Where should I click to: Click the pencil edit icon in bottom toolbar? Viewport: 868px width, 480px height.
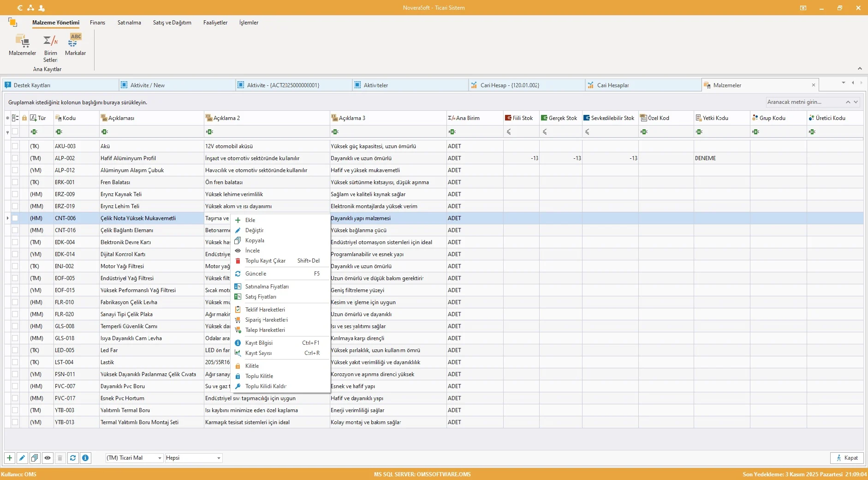tap(22, 458)
